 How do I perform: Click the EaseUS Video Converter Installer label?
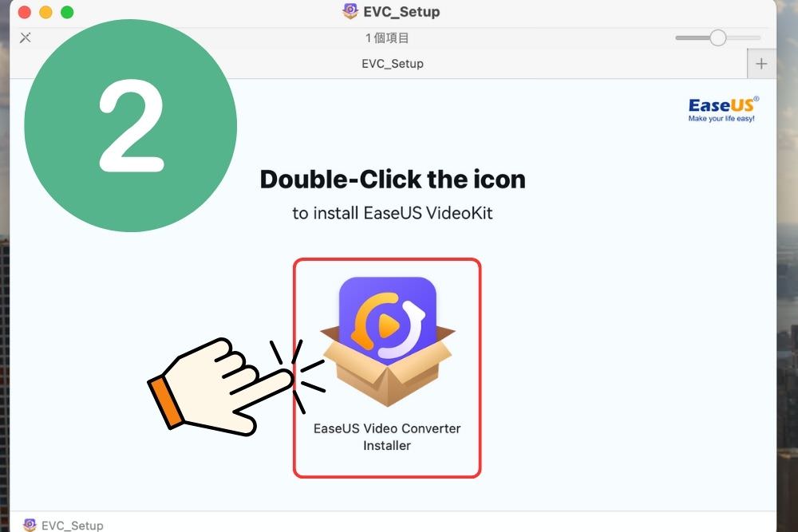387,437
